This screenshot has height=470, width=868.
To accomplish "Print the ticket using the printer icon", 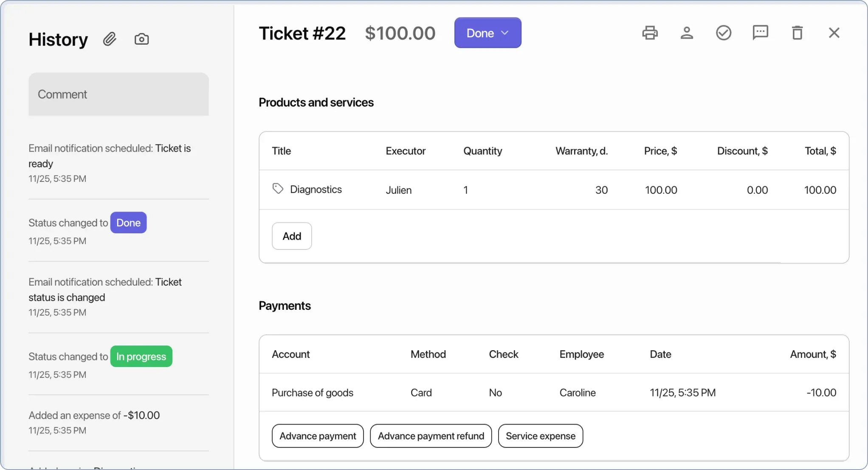I will [x=649, y=32].
